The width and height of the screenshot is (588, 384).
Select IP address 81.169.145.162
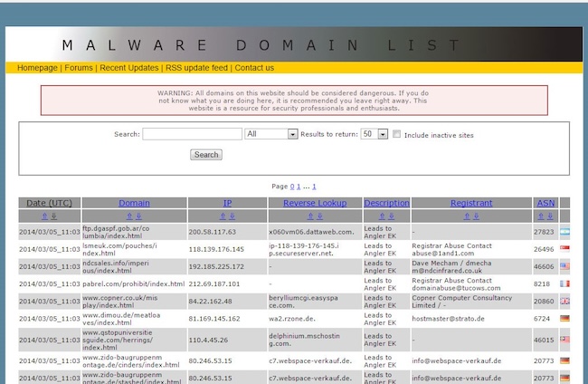click(x=214, y=318)
